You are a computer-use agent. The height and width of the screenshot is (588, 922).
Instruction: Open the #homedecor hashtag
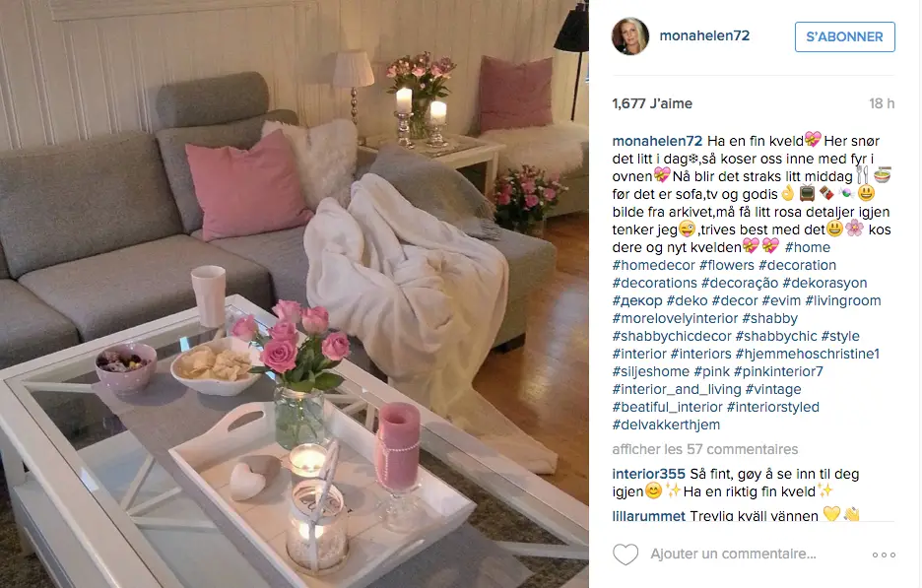[653, 265]
